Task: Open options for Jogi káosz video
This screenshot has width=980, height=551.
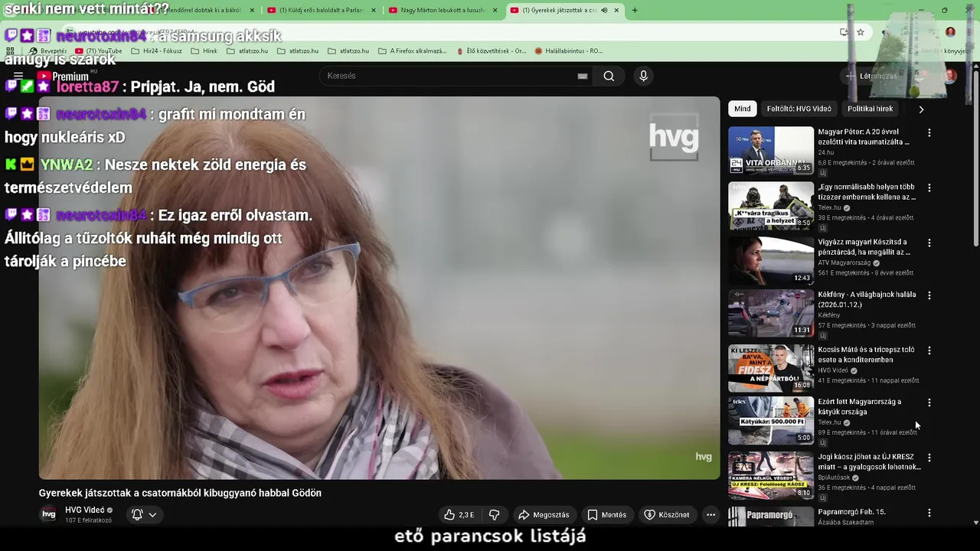Action: pyautogui.click(x=929, y=458)
